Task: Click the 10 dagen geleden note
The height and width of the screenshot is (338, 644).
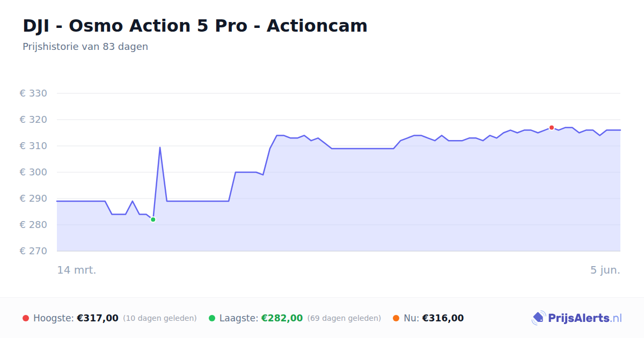Action: tap(160, 318)
